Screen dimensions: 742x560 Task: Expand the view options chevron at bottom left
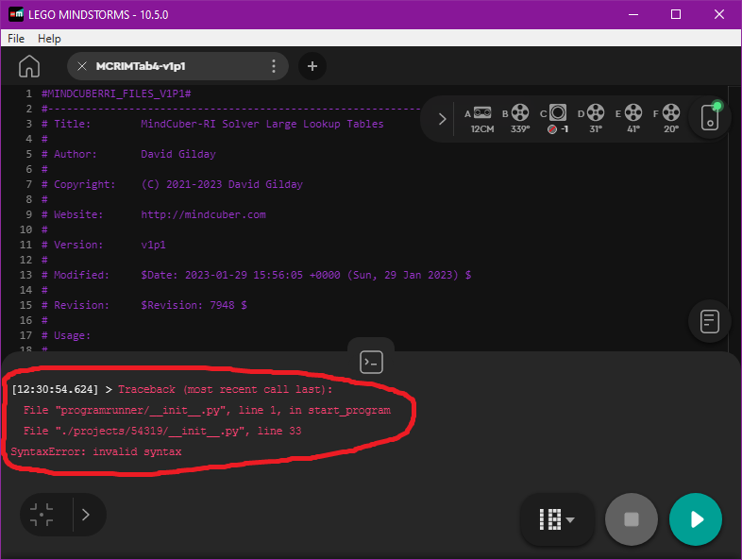coord(85,515)
